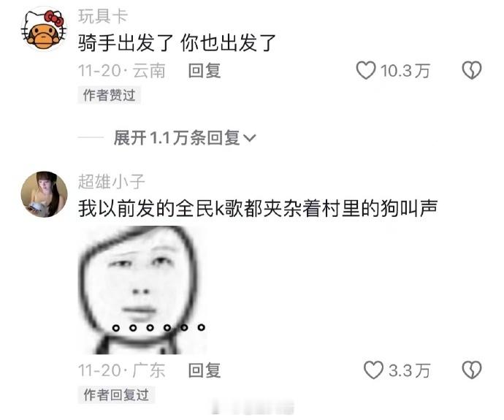
Task: Reply to 玩具卡's comment
Action: pos(205,71)
